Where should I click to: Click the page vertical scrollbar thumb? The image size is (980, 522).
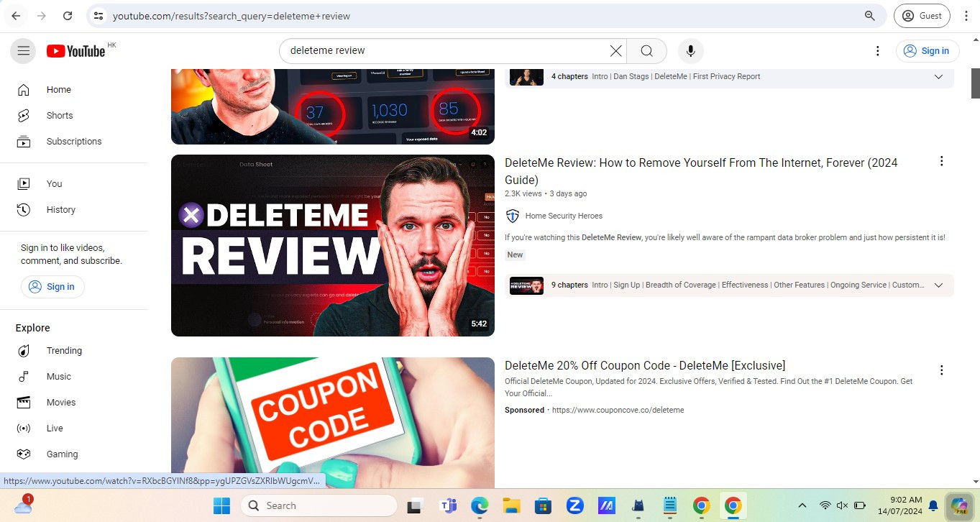[x=975, y=83]
